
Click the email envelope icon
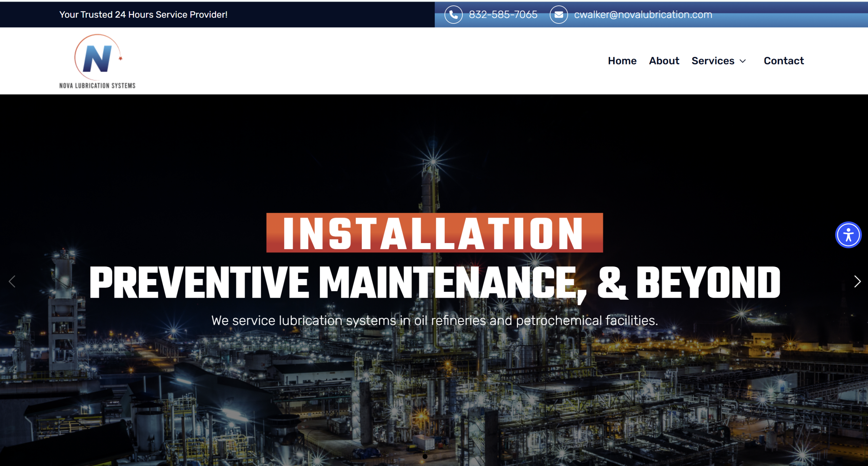click(x=558, y=15)
